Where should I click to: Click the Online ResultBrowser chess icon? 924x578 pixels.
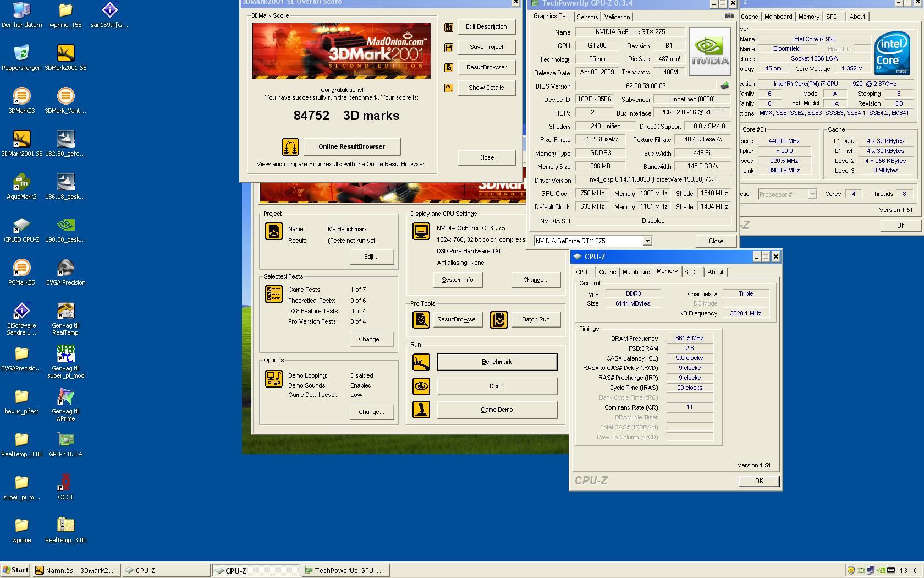290,147
